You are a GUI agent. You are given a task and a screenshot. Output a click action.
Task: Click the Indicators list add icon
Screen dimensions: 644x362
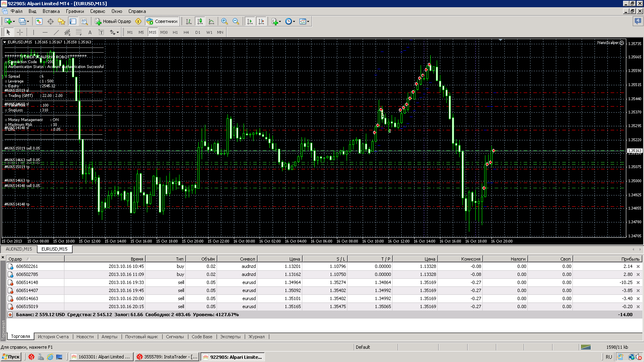[x=275, y=21]
